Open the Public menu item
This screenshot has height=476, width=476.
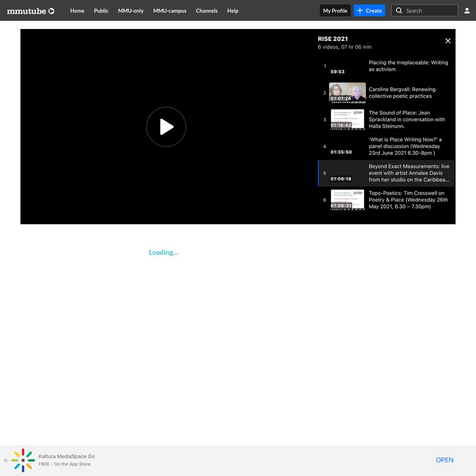(101, 10)
